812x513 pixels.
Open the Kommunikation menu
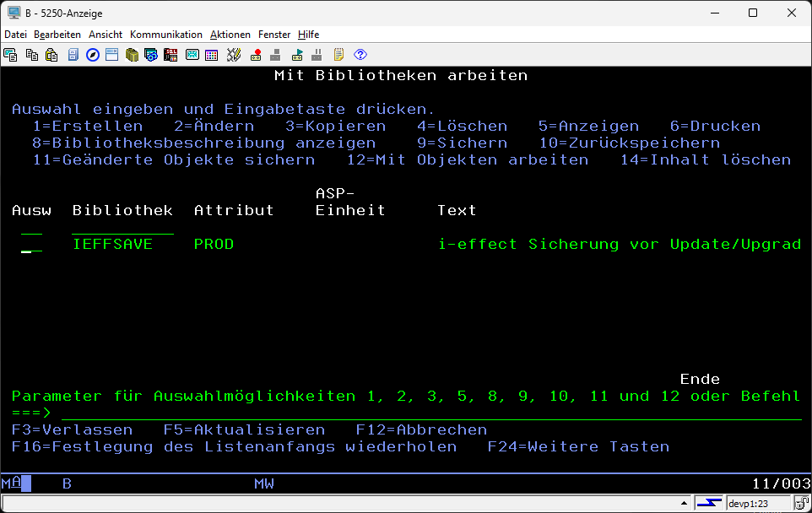click(x=166, y=35)
